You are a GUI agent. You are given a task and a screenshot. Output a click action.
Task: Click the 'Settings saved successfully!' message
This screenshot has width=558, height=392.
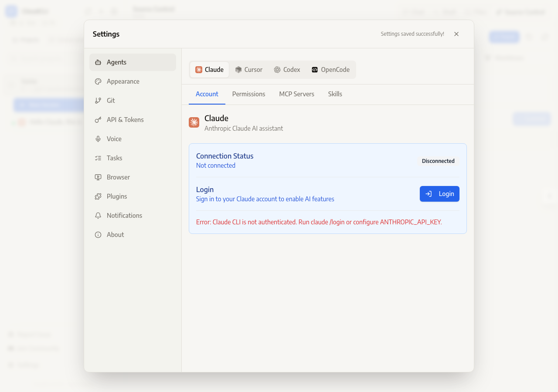tap(412, 34)
